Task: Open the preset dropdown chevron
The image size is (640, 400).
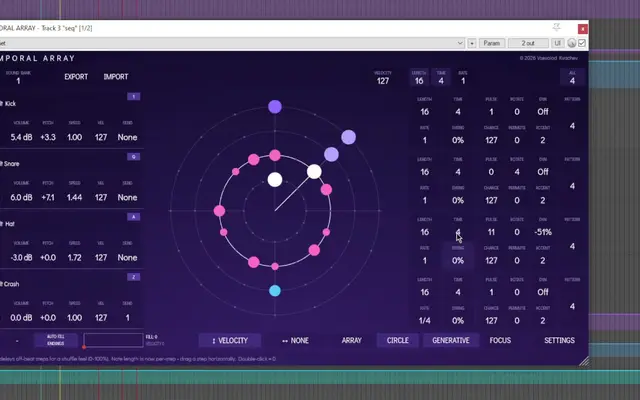Action: (x=460, y=43)
